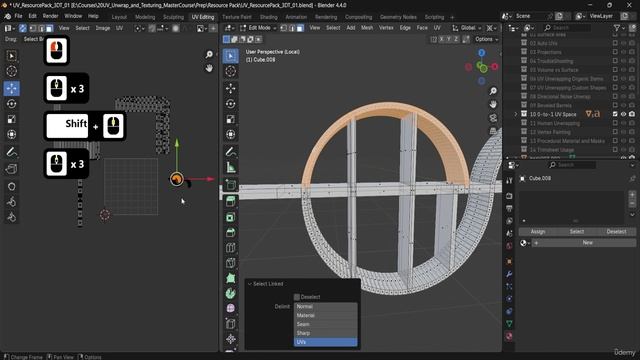Choose the UVs option in Delimit list
640x360 pixels.
(325, 342)
